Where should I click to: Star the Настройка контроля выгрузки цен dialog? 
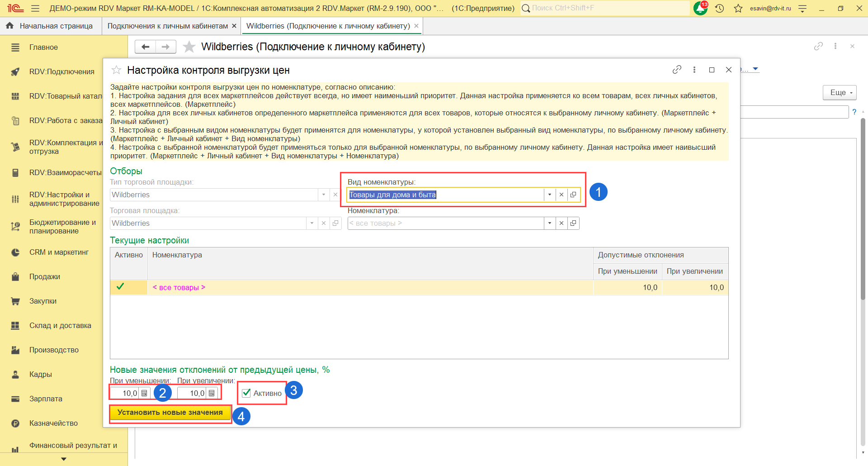tap(117, 70)
